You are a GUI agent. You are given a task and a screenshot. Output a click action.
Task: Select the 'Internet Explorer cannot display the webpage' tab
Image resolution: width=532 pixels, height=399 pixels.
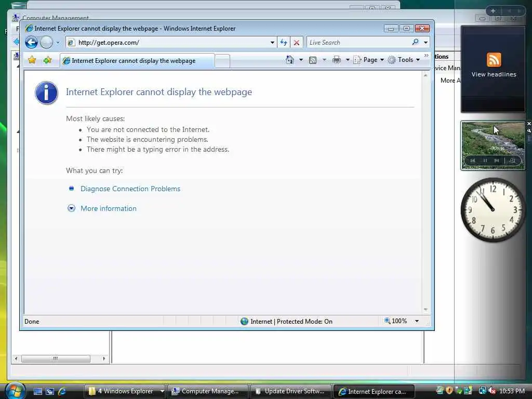click(x=137, y=61)
